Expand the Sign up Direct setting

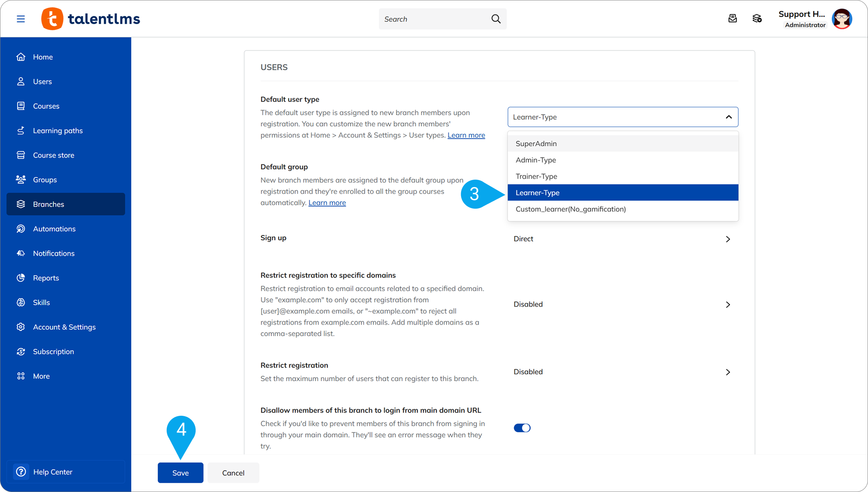tap(728, 239)
